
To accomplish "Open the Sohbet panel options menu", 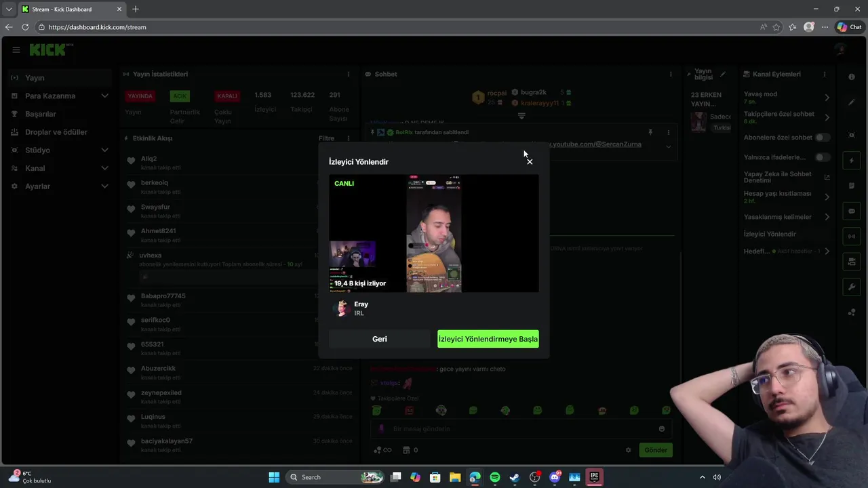I will [x=671, y=74].
